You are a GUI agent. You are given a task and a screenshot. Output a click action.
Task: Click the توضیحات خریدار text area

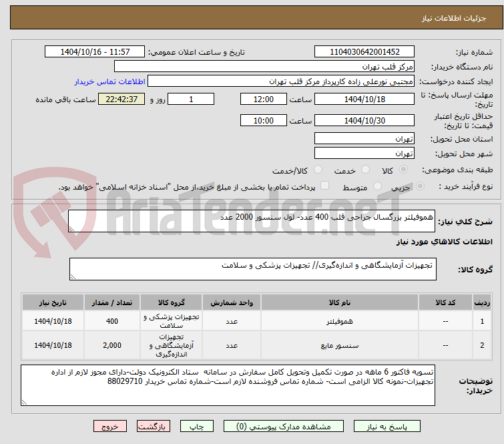click(228, 385)
